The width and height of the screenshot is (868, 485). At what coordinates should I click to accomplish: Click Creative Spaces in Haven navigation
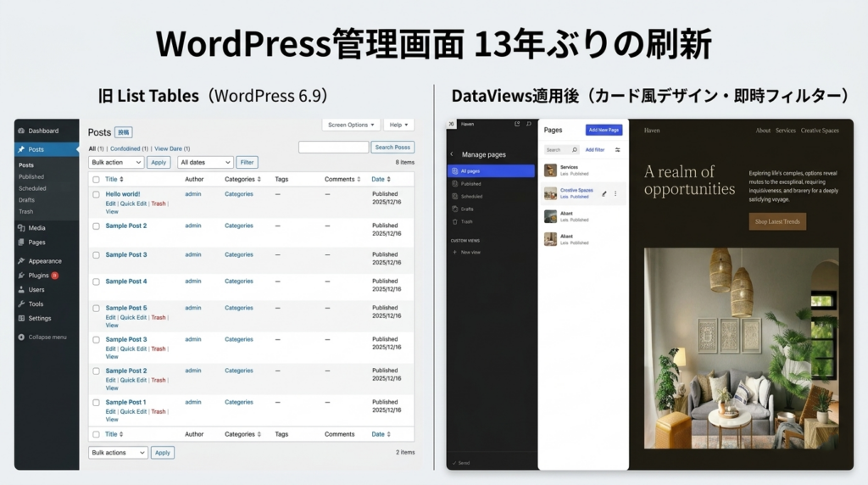click(x=820, y=131)
